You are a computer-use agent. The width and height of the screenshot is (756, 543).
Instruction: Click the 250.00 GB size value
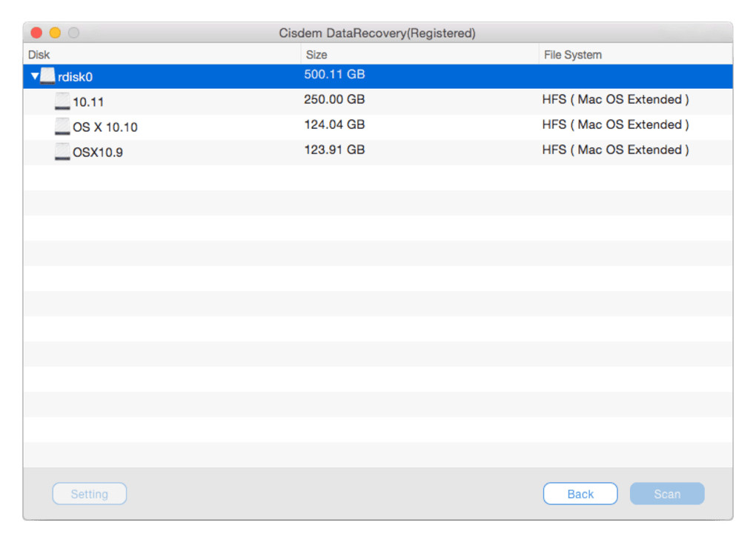334,99
